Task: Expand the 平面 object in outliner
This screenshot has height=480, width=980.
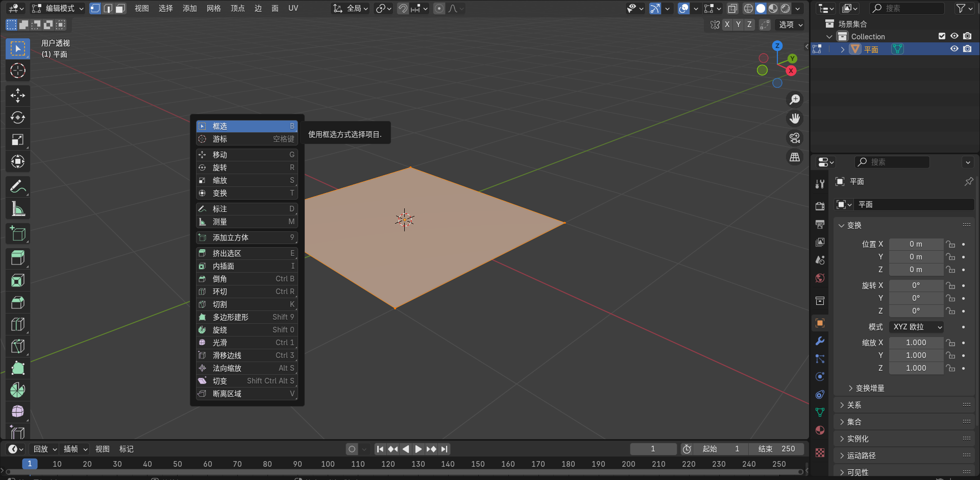Action: coord(842,50)
